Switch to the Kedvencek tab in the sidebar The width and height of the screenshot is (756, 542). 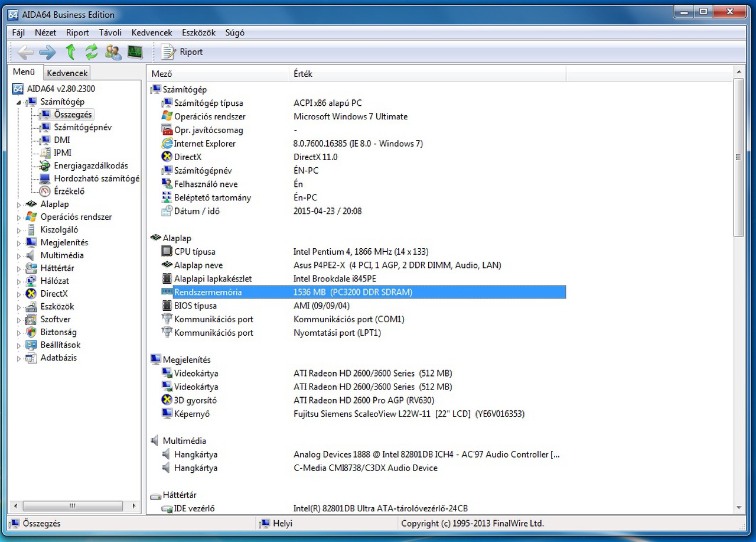[x=67, y=73]
